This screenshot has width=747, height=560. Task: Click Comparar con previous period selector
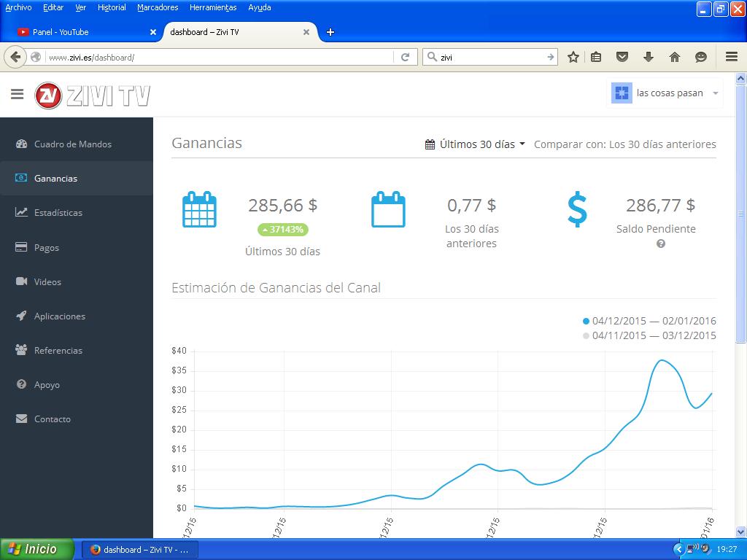point(624,144)
